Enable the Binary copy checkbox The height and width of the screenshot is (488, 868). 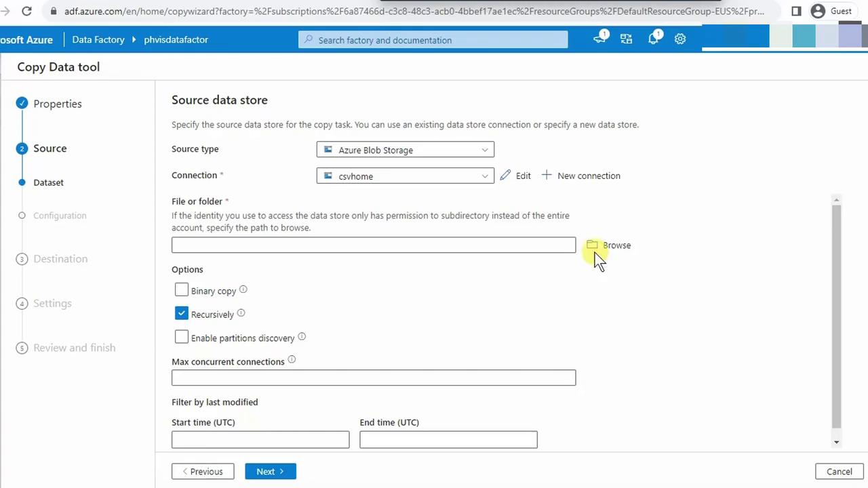pyautogui.click(x=181, y=290)
